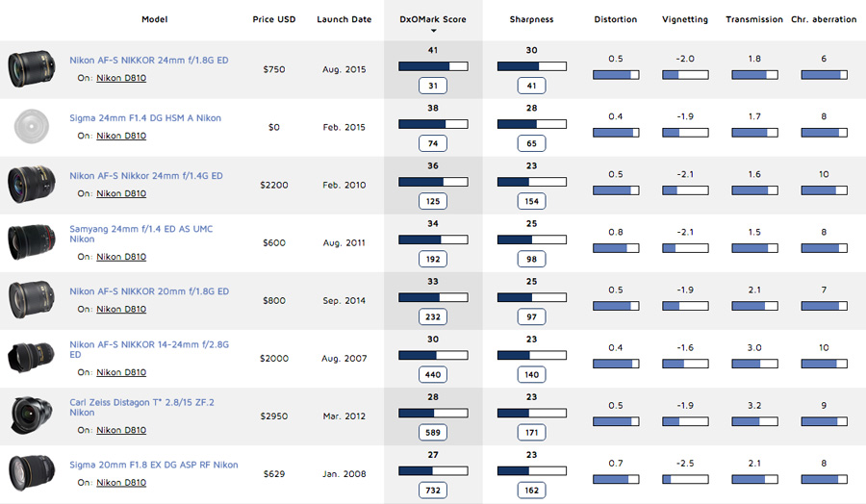Screen dimensions: 866x504
Task: Select the Jan. 2008 launch date
Action: [344, 473]
